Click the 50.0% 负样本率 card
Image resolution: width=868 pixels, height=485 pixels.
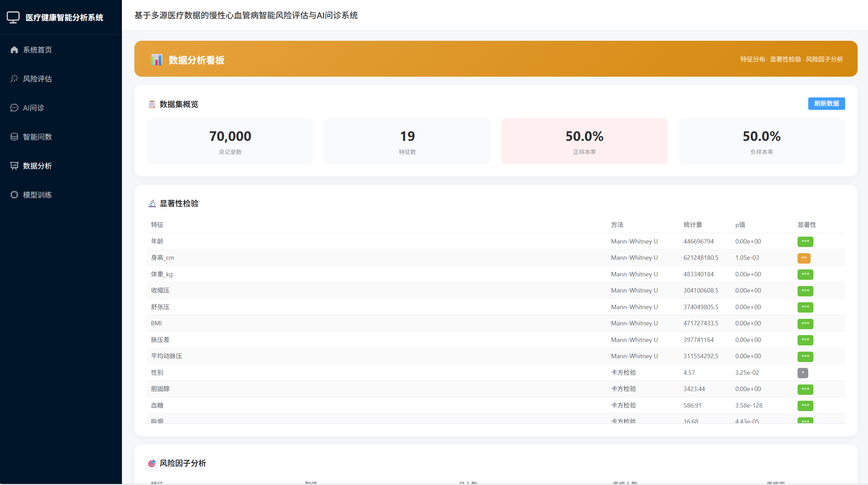click(x=762, y=141)
